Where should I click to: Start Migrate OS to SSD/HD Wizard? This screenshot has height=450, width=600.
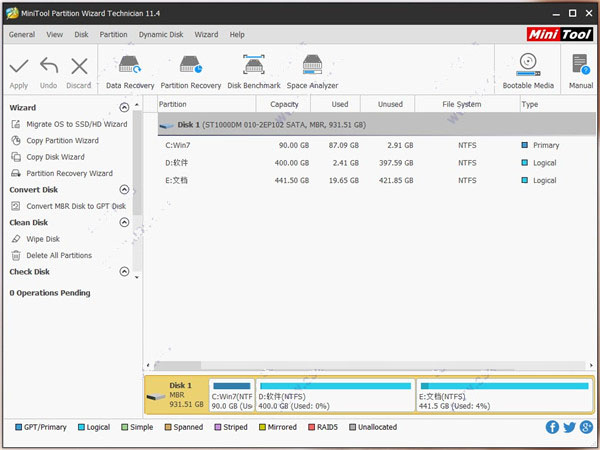(77, 124)
